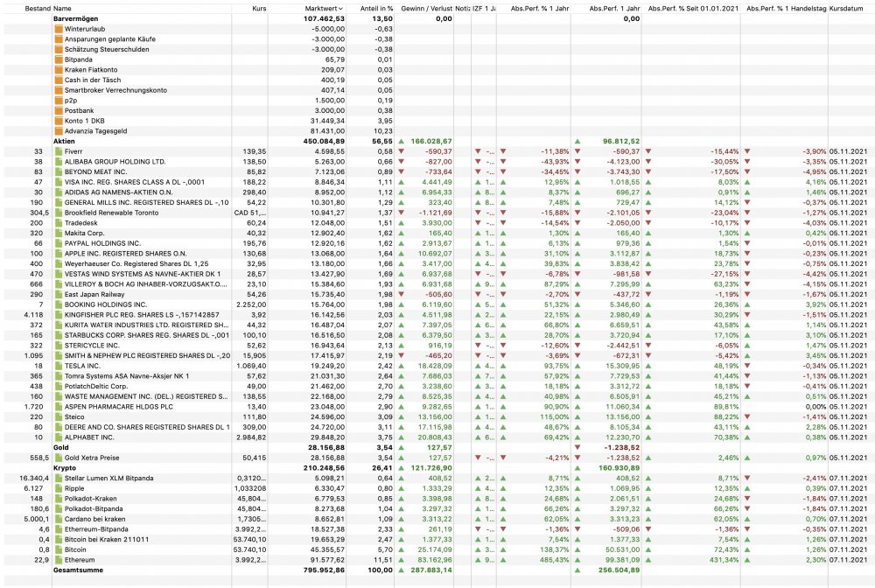
Task: Sort the table by Kurs column header
Action: coord(259,9)
